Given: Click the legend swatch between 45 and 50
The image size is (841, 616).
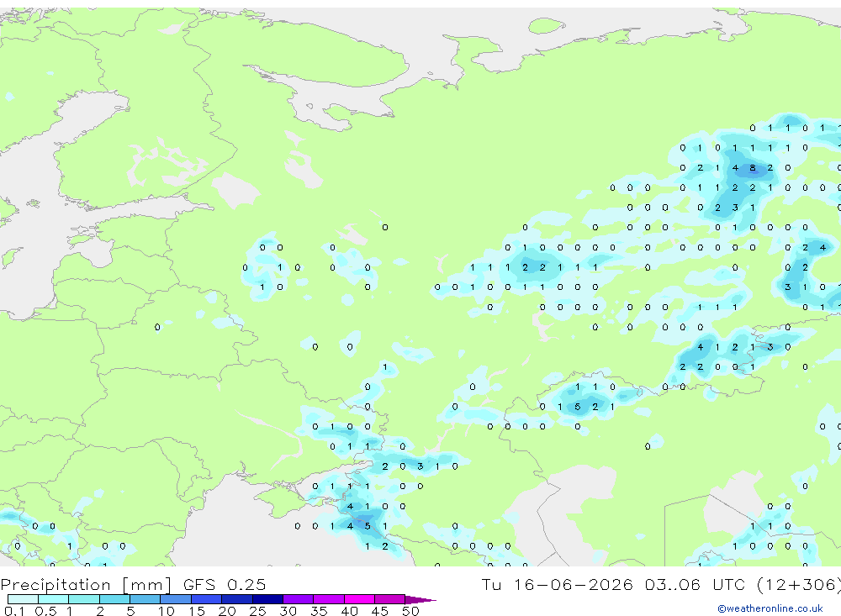Looking at the screenshot, I should pyautogui.click(x=390, y=599).
